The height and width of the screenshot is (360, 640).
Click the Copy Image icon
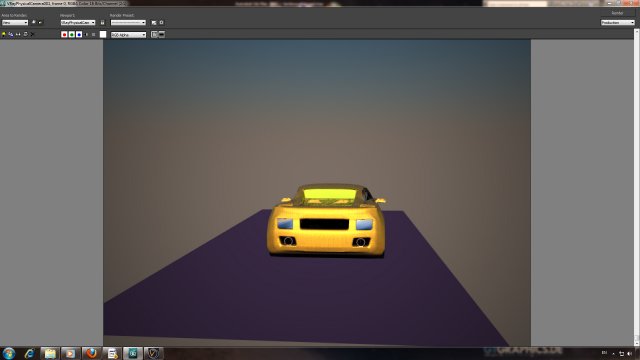(x=11, y=35)
